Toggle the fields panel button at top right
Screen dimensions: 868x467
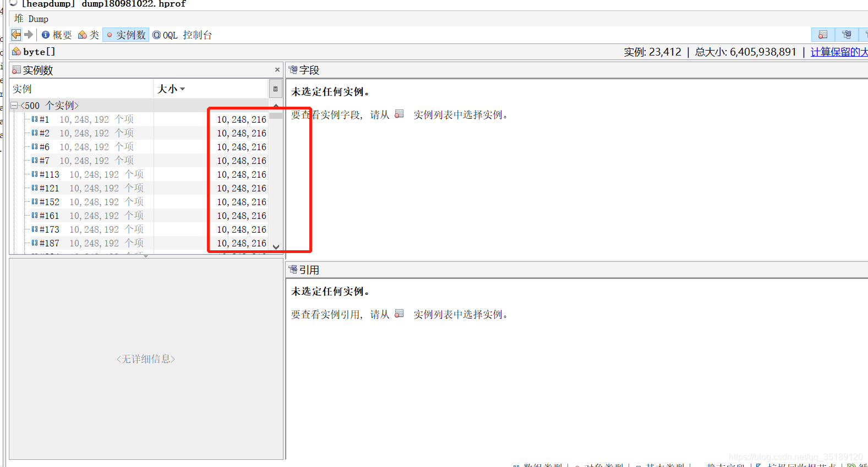click(x=847, y=35)
